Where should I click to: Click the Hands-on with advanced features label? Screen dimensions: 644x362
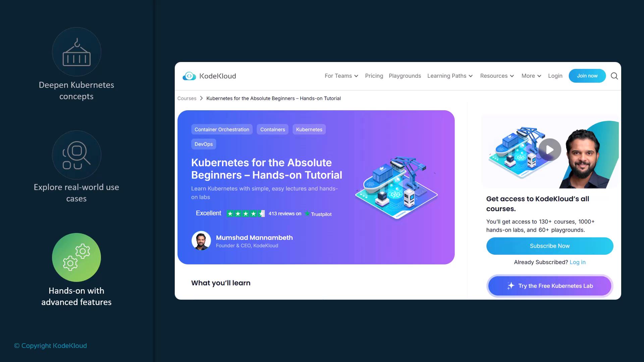(x=76, y=296)
